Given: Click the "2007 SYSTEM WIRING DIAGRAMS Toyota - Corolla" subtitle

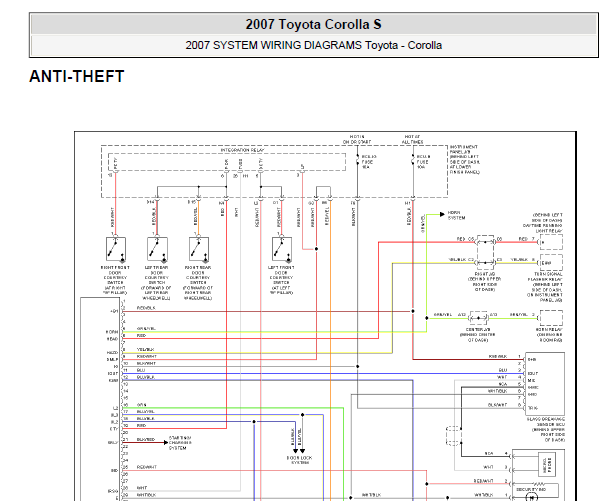Looking at the screenshot, I should click(314, 45).
